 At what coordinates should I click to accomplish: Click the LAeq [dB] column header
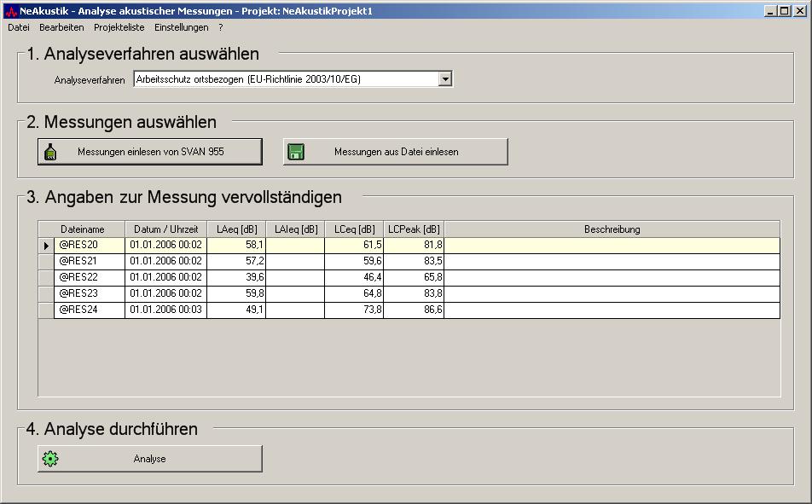[236, 229]
